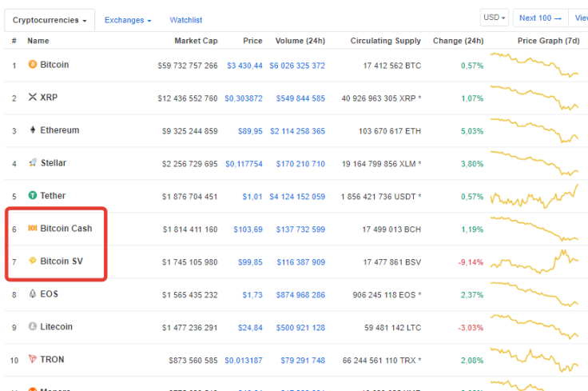
Task: Open the Cryptocurrencies dropdown tab
Action: (x=50, y=20)
